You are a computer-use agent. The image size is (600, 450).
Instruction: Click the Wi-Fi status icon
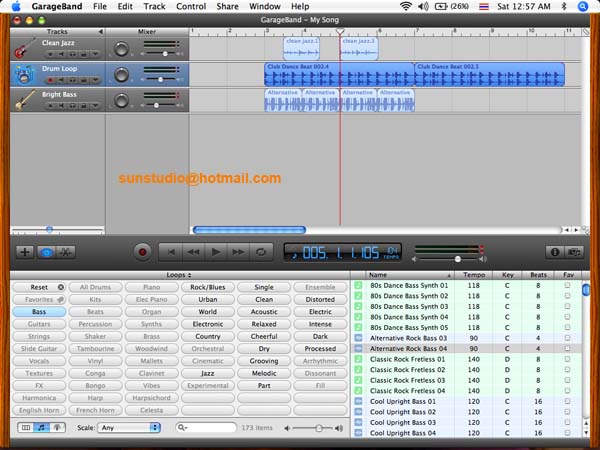(405, 7)
